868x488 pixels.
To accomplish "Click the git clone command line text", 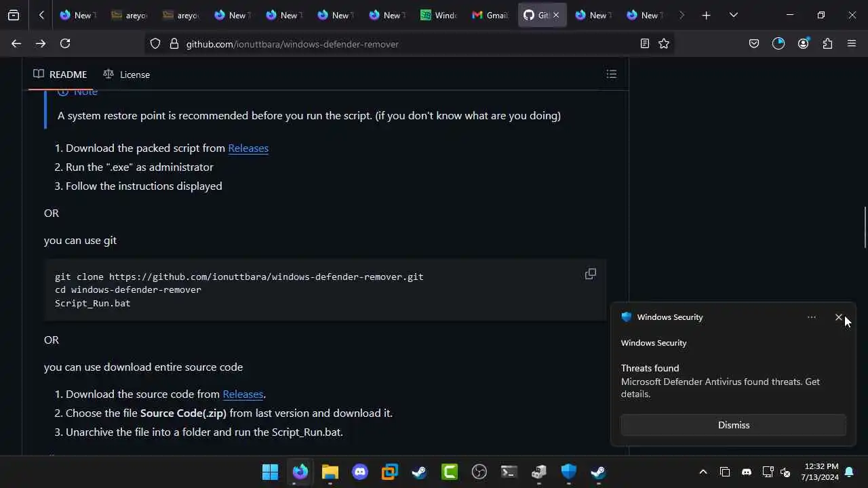I will click(239, 277).
